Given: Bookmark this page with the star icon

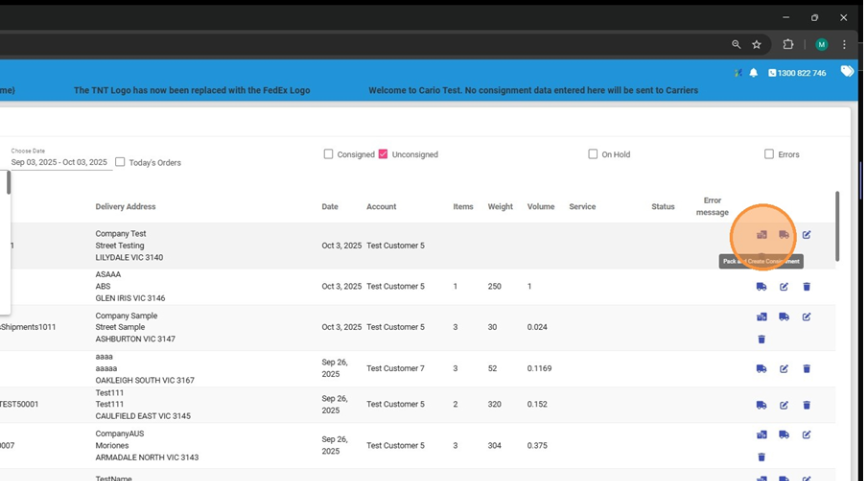Looking at the screenshot, I should 757,44.
